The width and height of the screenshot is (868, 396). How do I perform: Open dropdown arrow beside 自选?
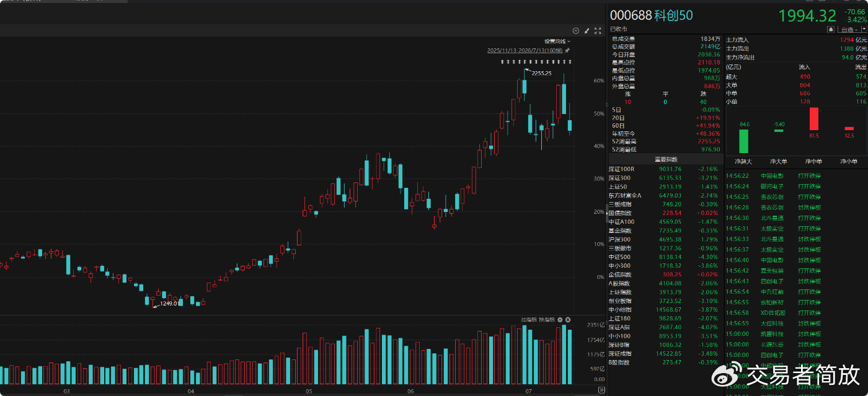coord(864,29)
